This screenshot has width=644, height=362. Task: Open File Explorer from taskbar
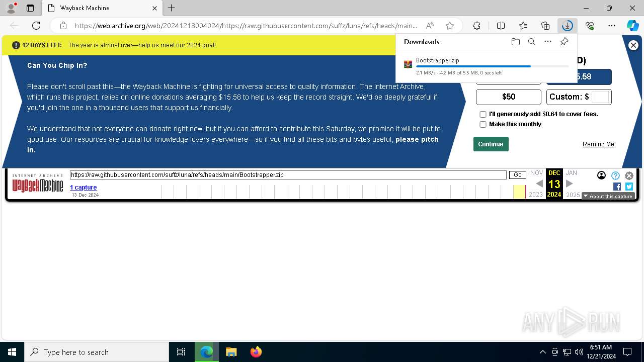click(x=231, y=352)
